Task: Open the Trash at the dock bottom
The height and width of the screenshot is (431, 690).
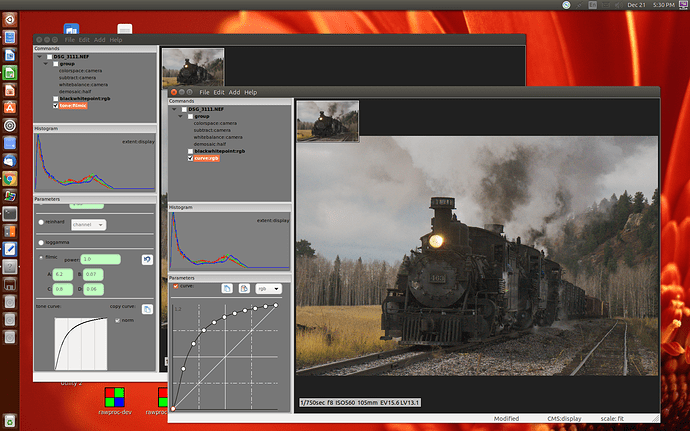Action: (10, 421)
